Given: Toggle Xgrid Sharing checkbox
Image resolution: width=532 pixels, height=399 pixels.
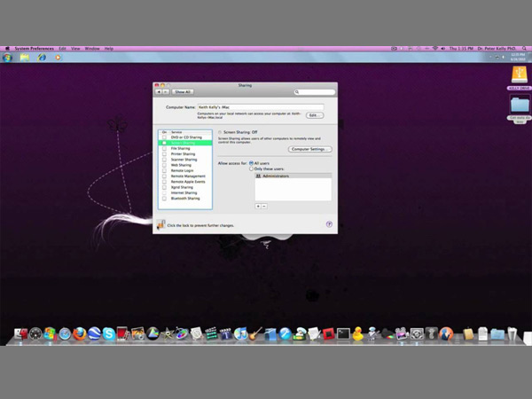Looking at the screenshot, I should click(x=164, y=187).
